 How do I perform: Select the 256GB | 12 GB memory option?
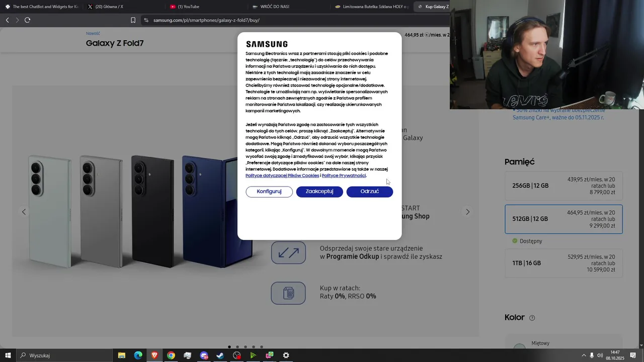(563, 186)
